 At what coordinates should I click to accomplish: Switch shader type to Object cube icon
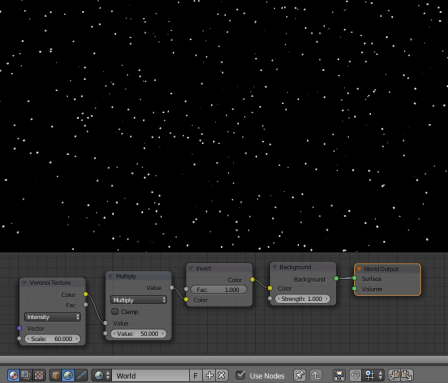point(55,375)
